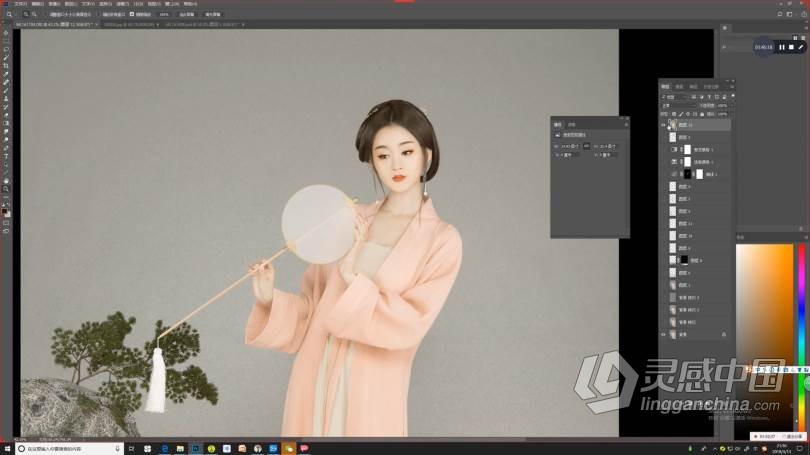The image size is (810, 455).
Task: Open the layer opacity 100% dropdown
Action: coord(723,106)
